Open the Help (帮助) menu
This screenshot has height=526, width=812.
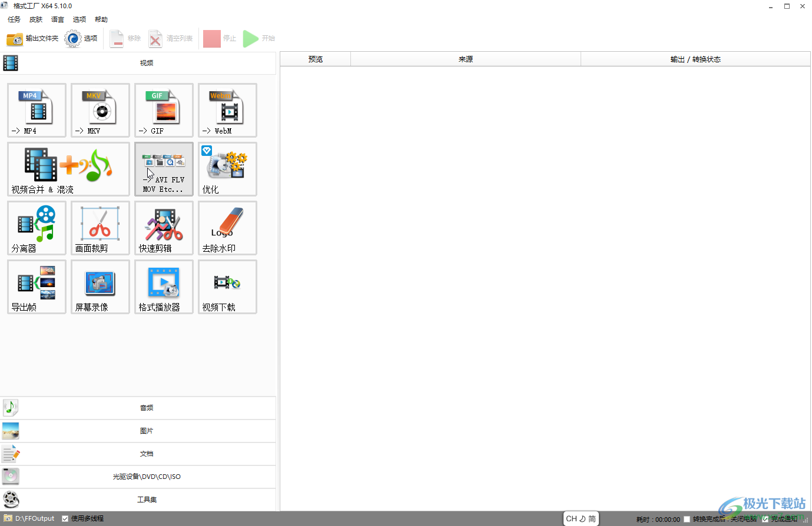click(101, 19)
